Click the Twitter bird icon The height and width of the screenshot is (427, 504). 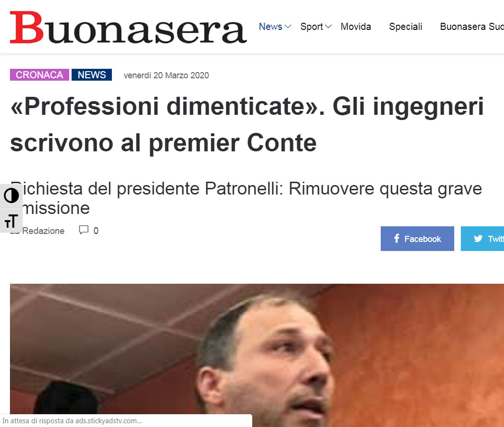478,239
